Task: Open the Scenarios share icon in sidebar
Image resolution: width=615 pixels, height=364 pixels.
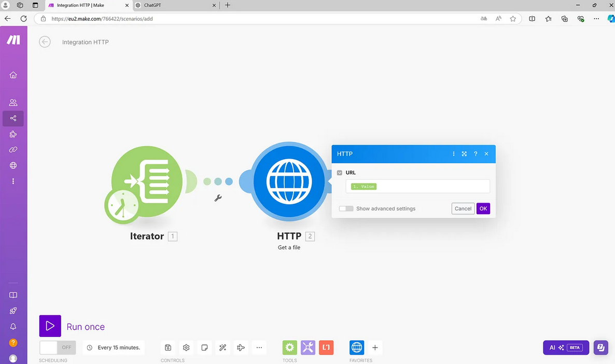Action: tap(13, 118)
